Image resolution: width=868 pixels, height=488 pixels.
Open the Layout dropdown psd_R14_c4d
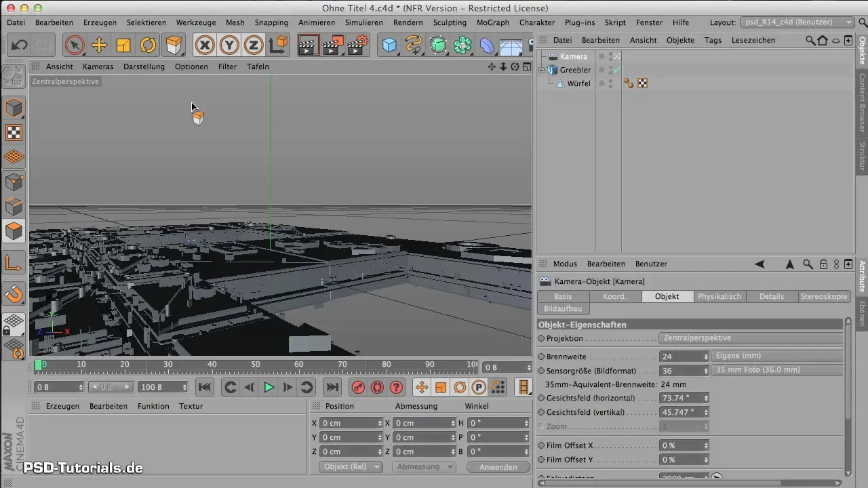797,22
